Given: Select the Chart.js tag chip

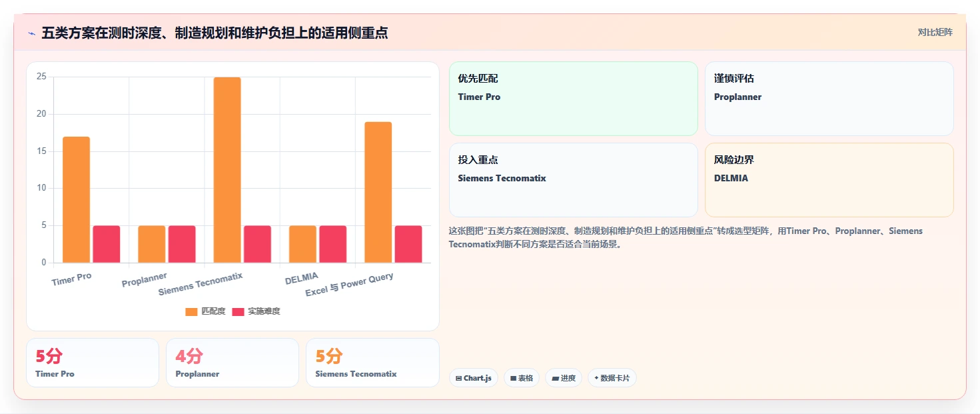Looking at the screenshot, I should coord(473,378).
